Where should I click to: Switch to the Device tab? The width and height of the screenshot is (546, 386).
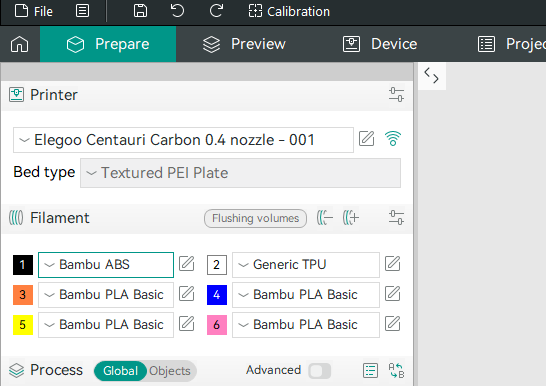[x=380, y=44]
